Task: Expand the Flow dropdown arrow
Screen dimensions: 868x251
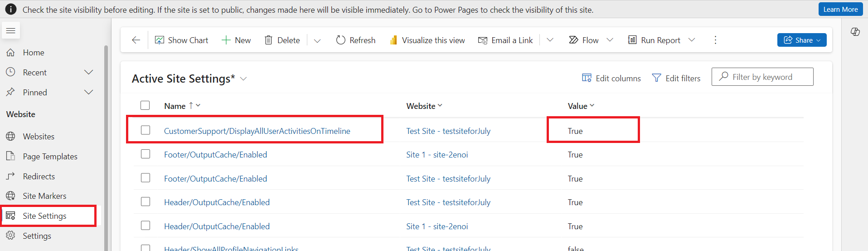Action: pyautogui.click(x=610, y=40)
